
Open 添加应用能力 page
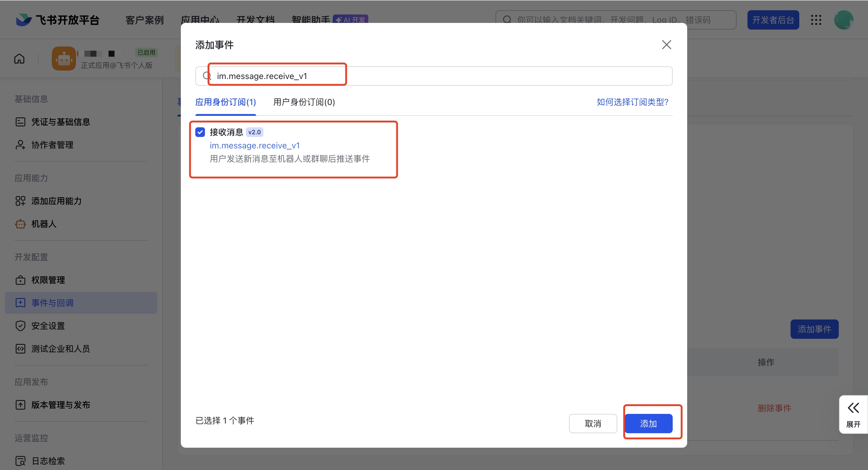pyautogui.click(x=56, y=201)
